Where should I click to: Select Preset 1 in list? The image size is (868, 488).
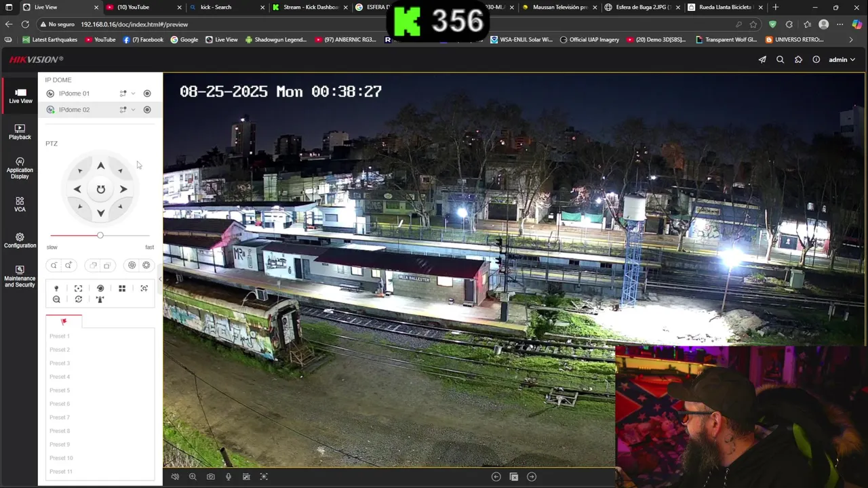(x=60, y=336)
